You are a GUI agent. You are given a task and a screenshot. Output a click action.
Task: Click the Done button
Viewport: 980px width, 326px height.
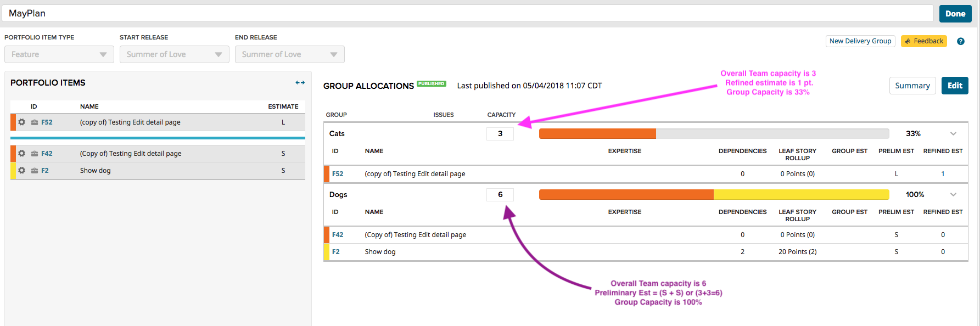click(955, 14)
